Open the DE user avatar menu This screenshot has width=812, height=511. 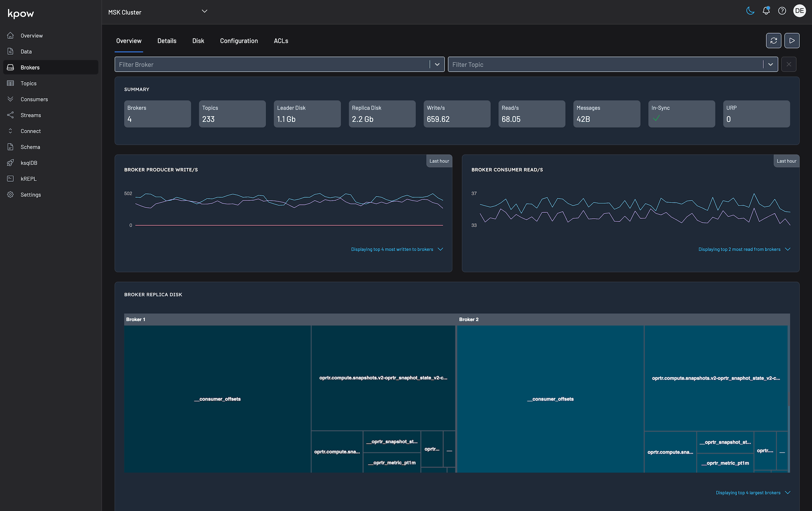[x=799, y=11]
